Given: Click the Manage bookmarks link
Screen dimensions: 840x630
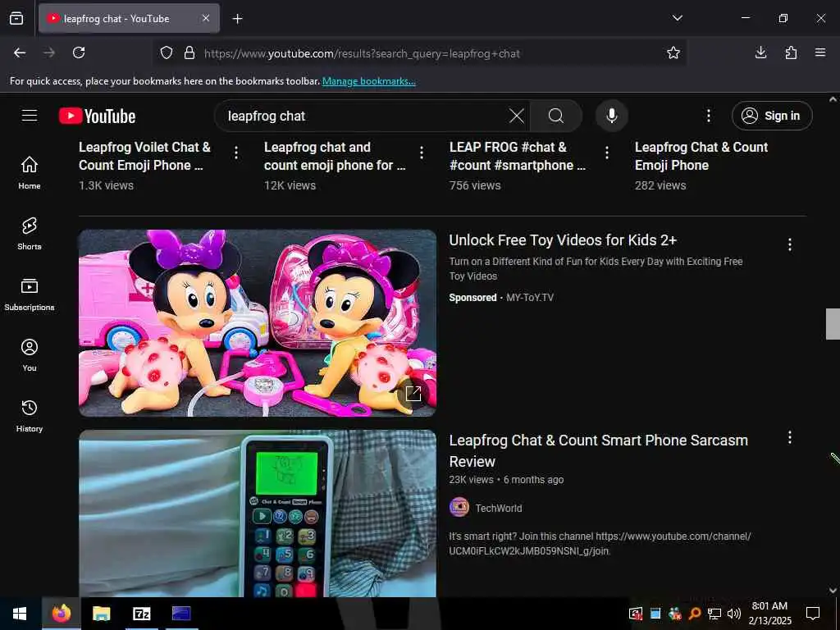Looking at the screenshot, I should click(368, 81).
